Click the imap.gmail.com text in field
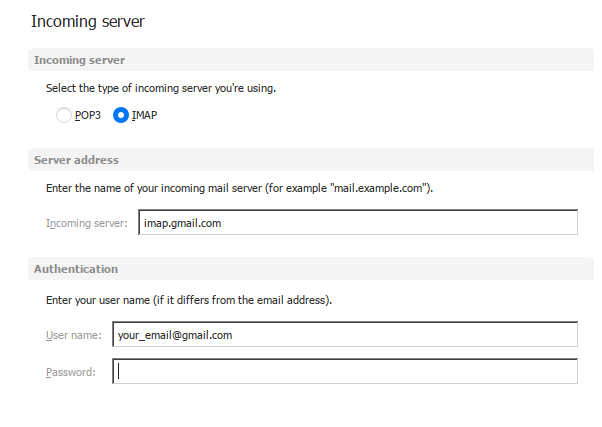The width and height of the screenshot is (602, 427). (182, 223)
